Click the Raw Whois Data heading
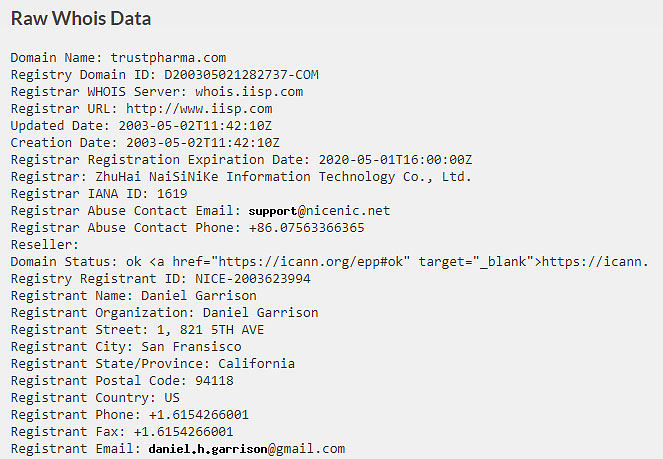 pos(81,19)
